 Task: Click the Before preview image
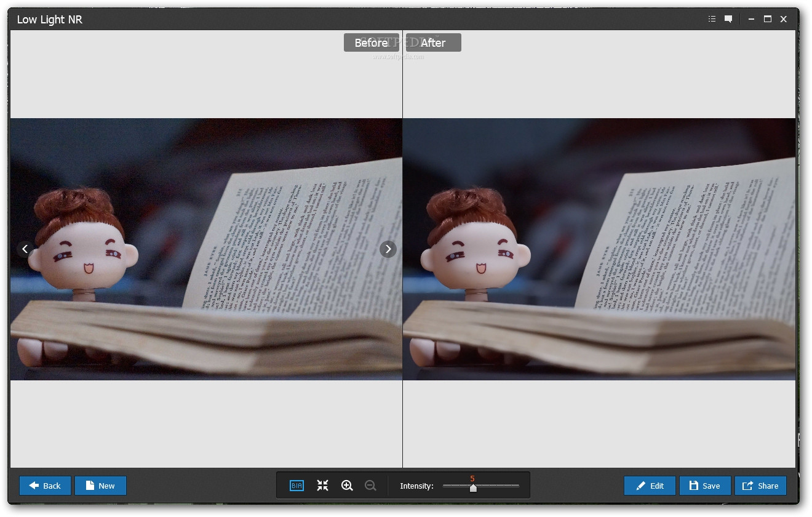(x=206, y=249)
